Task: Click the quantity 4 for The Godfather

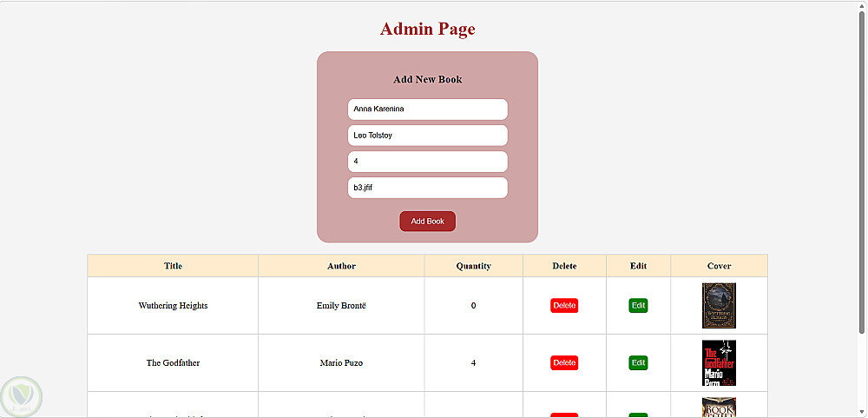Action: click(473, 363)
